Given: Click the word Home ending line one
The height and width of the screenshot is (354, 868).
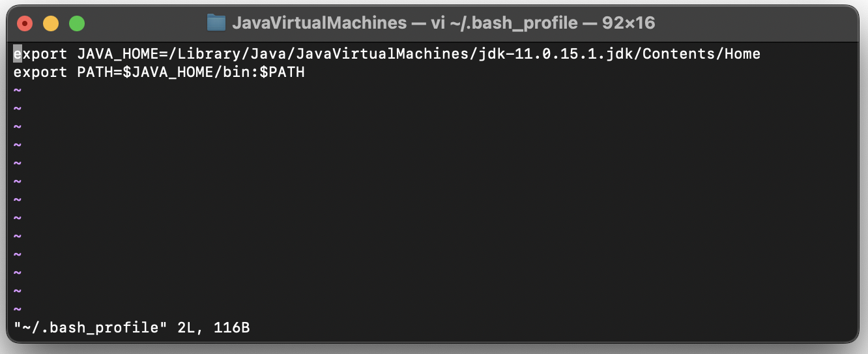Looking at the screenshot, I should [742, 53].
